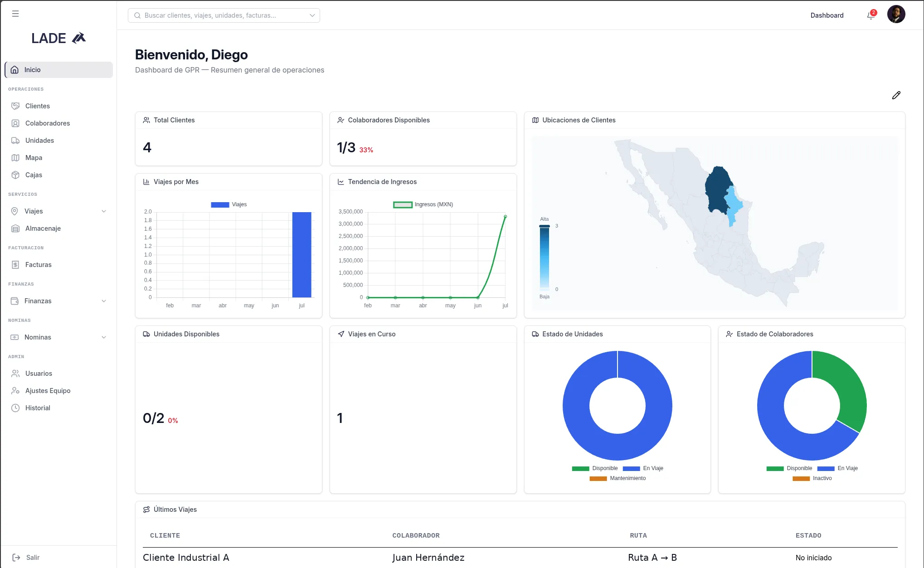Click the Usuarios people icon
The width and height of the screenshot is (924, 568).
pos(15,374)
